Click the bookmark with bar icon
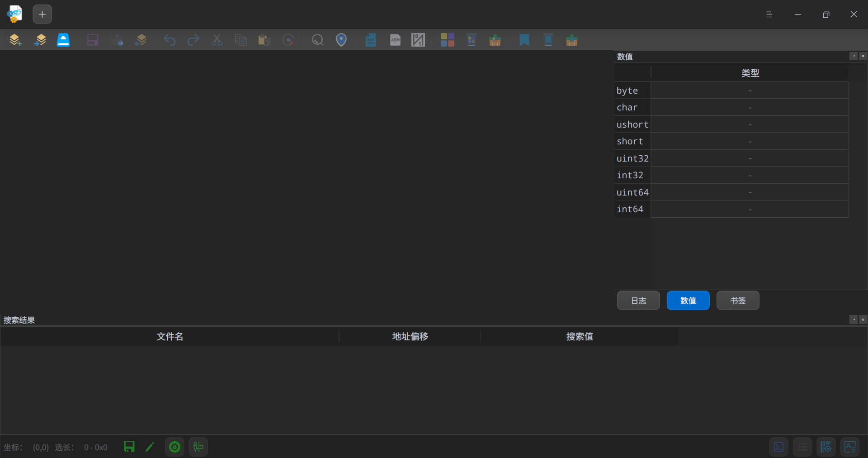Screen dimensions: 868x458 pos(548,40)
